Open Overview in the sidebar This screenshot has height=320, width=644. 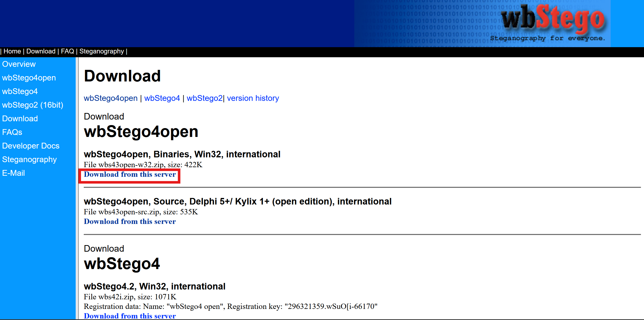pos(19,64)
